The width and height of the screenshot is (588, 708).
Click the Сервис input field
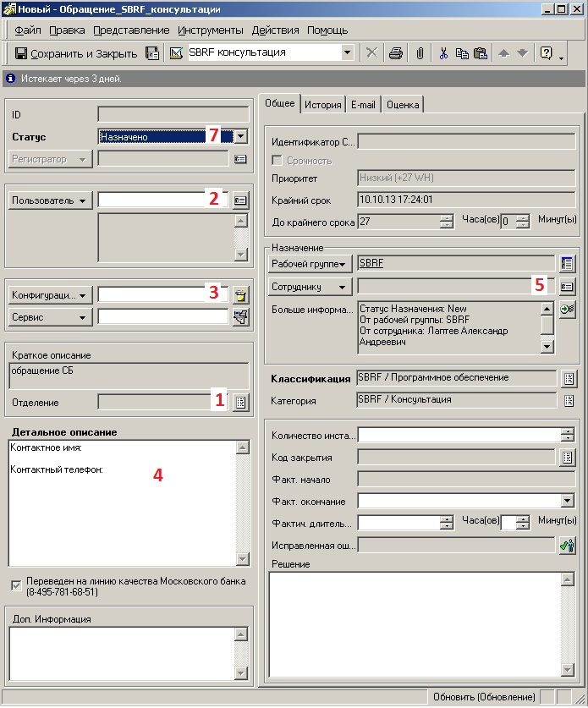(162, 316)
